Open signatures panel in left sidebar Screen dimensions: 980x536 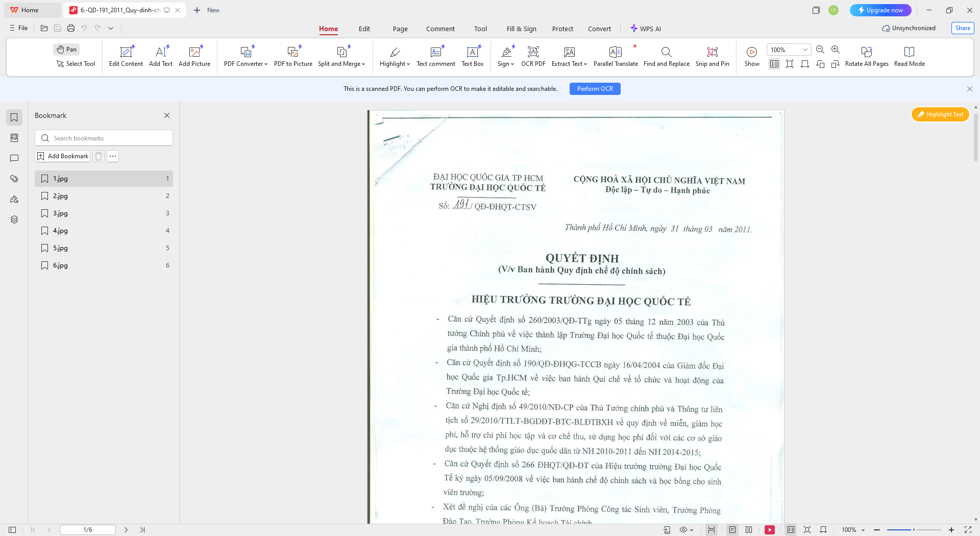click(x=14, y=199)
